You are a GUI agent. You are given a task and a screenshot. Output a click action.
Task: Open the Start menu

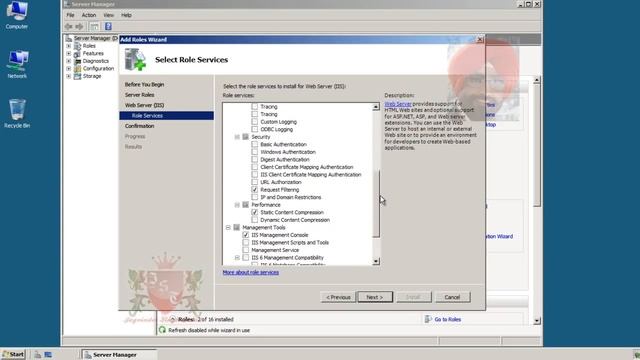coord(13,354)
